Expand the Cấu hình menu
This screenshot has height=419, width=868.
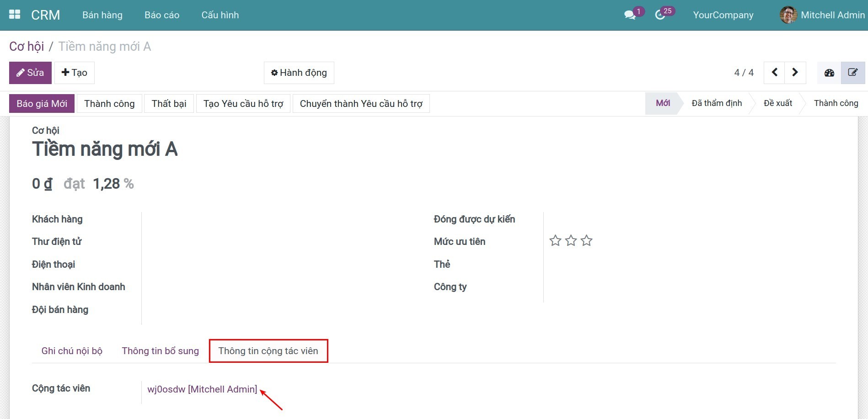(x=220, y=15)
